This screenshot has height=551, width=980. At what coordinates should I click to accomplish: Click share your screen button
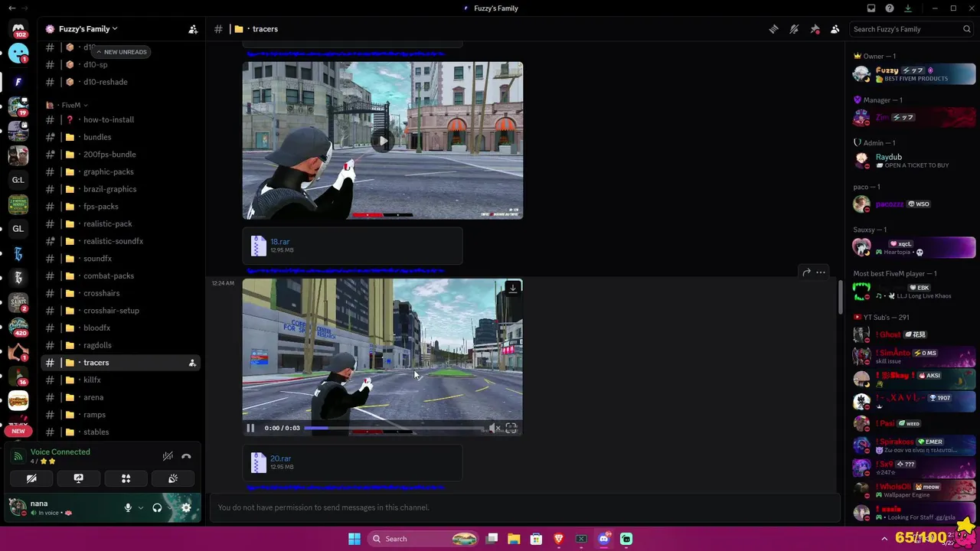pyautogui.click(x=78, y=479)
